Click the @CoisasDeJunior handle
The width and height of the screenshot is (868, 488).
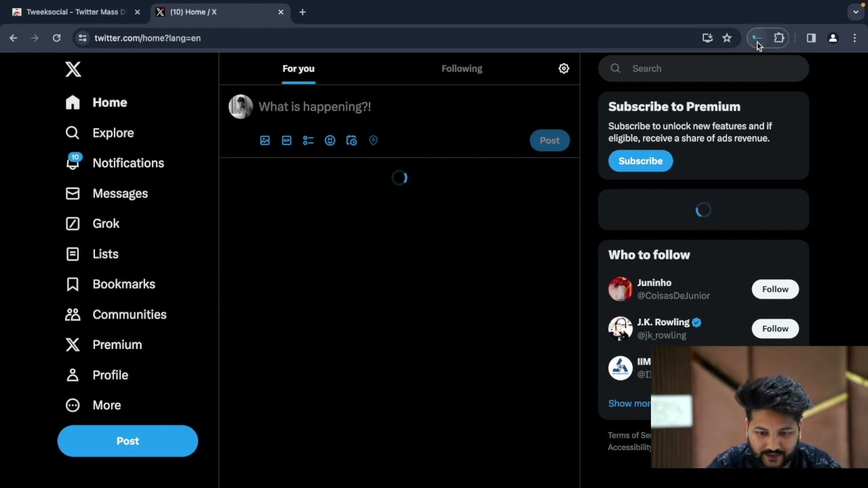click(673, 296)
